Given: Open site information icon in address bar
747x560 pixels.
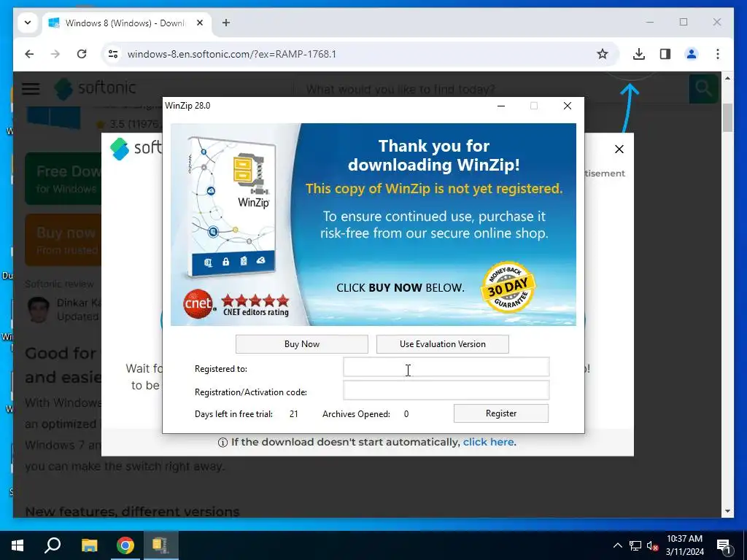Looking at the screenshot, I should click(113, 54).
